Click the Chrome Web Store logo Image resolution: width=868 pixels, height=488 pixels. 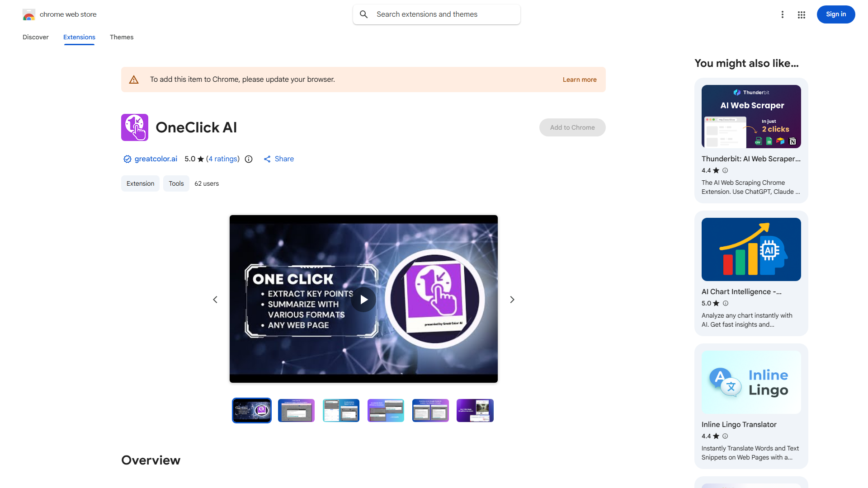pos(29,14)
